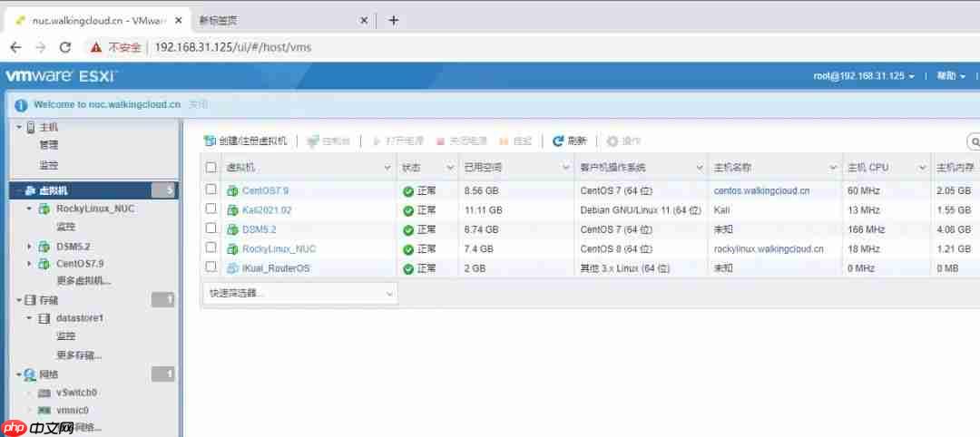Collapse the networking tree node

click(19, 374)
